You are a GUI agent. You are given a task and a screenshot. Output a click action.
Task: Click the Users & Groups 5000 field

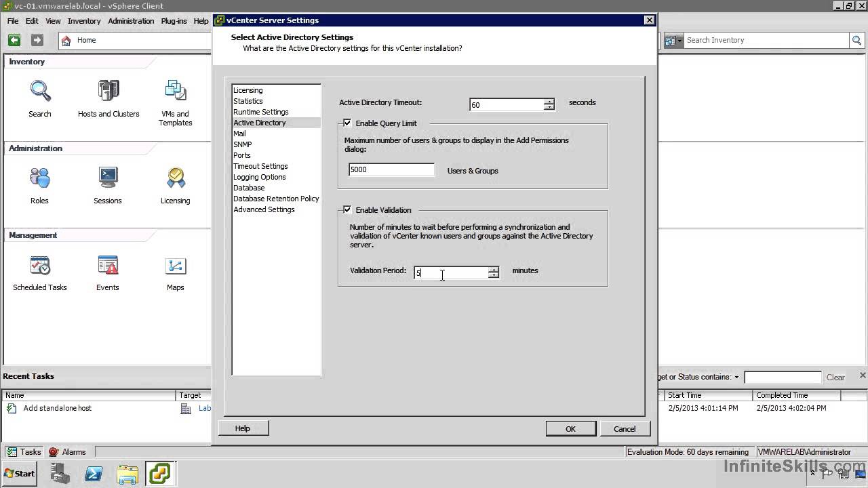391,170
